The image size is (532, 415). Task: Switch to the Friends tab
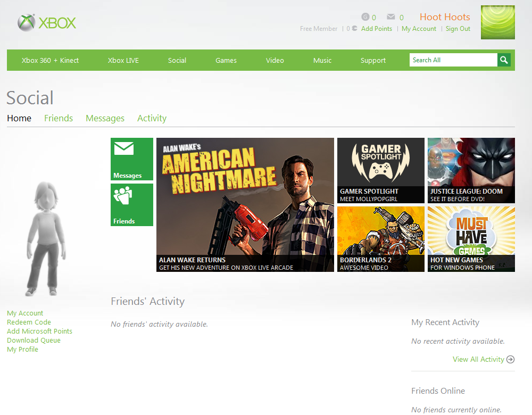point(59,118)
